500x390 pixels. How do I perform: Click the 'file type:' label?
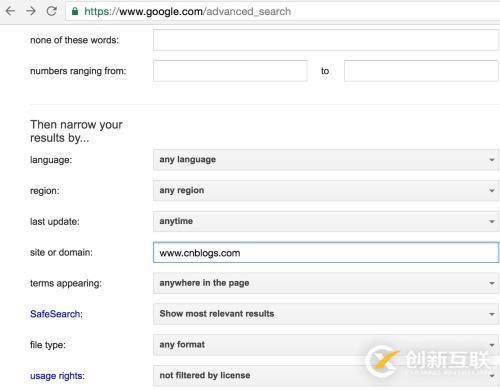48,345
